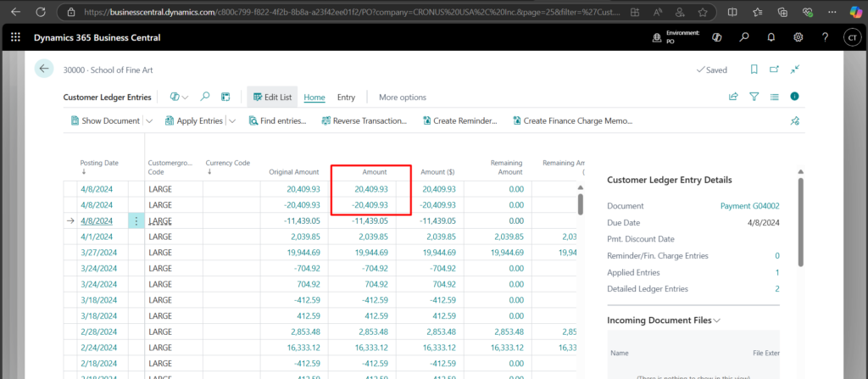Expand the Apply Entries dropdown arrow
868x379 pixels.
click(x=232, y=121)
